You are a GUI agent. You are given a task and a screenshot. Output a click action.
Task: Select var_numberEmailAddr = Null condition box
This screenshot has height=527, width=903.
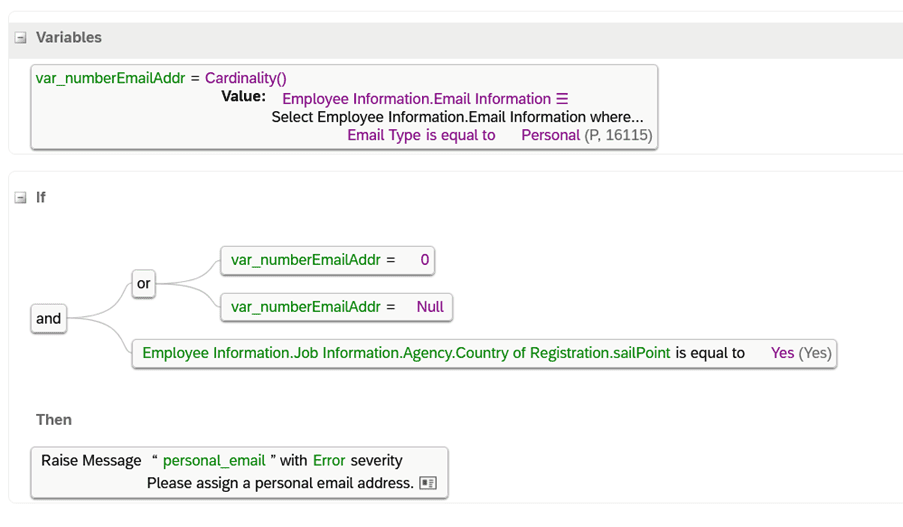pyautogui.click(x=337, y=308)
